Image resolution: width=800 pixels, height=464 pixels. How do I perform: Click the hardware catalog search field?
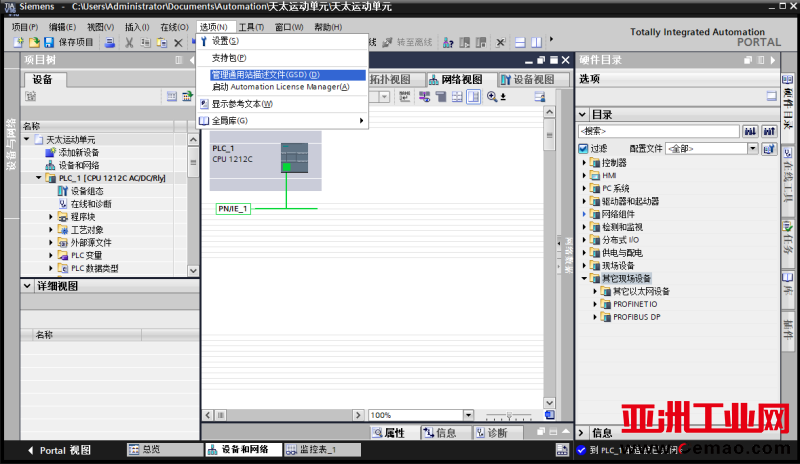click(x=659, y=131)
